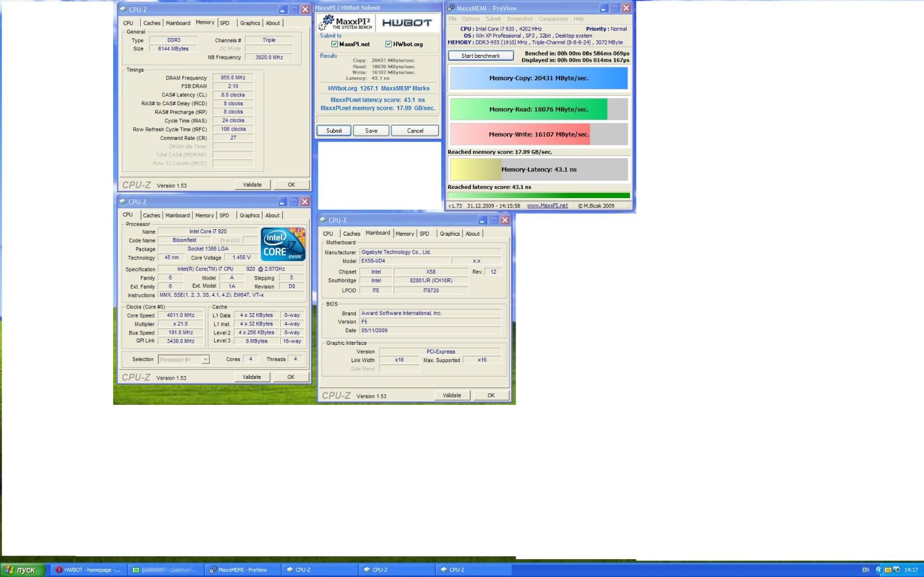Click the blue Memory-Copy result bar
Viewport: 924px width, 577px height.
click(539, 78)
